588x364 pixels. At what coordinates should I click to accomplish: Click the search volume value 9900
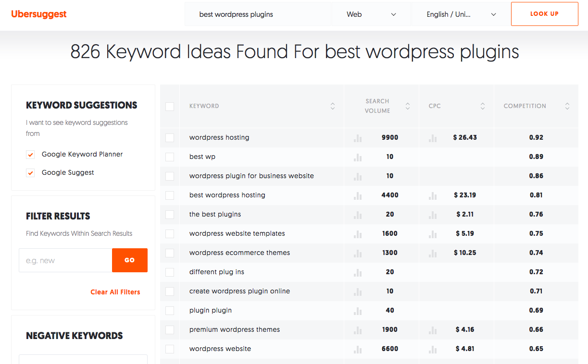pyautogui.click(x=390, y=137)
